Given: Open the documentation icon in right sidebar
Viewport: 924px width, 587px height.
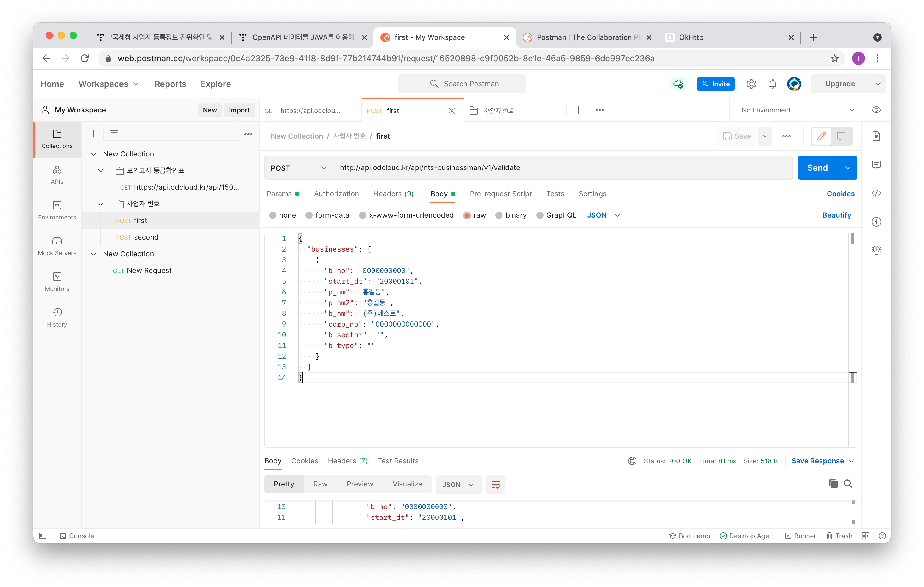Looking at the screenshot, I should click(x=876, y=136).
